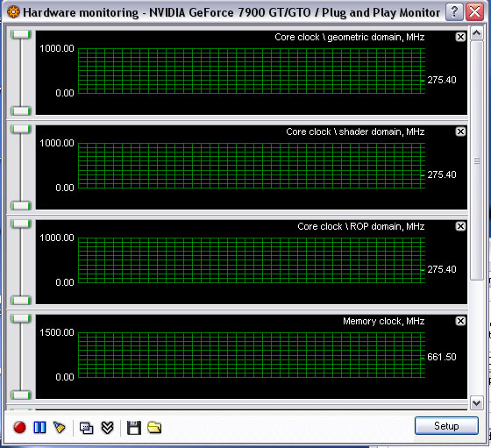This screenshot has height=448, width=491.
Task: Click the 275.40 value in shader domain graph
Action: point(442,174)
